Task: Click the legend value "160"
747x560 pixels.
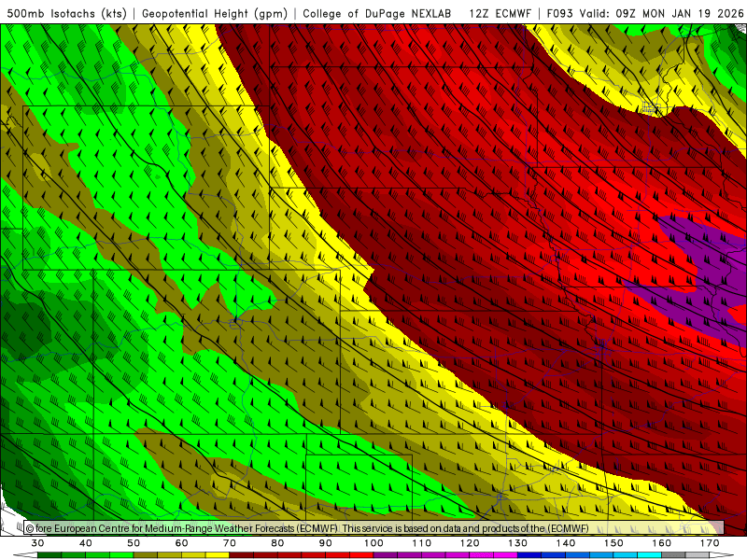Action: pyautogui.click(x=662, y=543)
